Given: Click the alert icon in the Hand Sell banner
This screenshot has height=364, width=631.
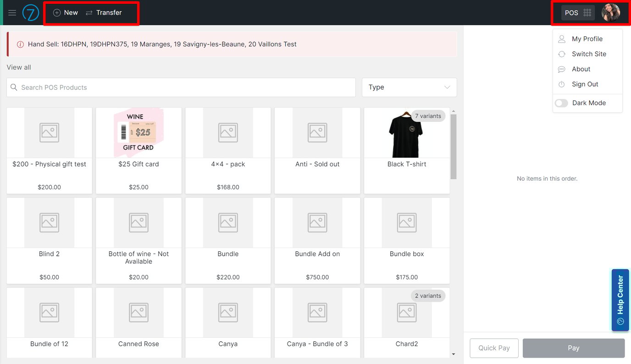Looking at the screenshot, I should click(20, 44).
